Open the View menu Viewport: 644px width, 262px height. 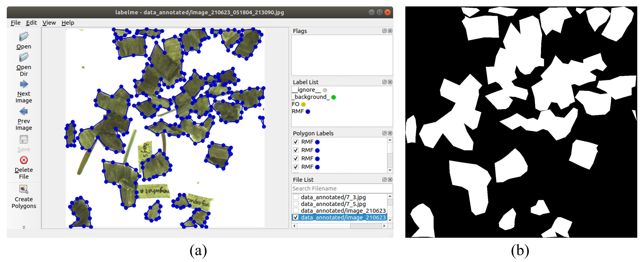[49, 23]
